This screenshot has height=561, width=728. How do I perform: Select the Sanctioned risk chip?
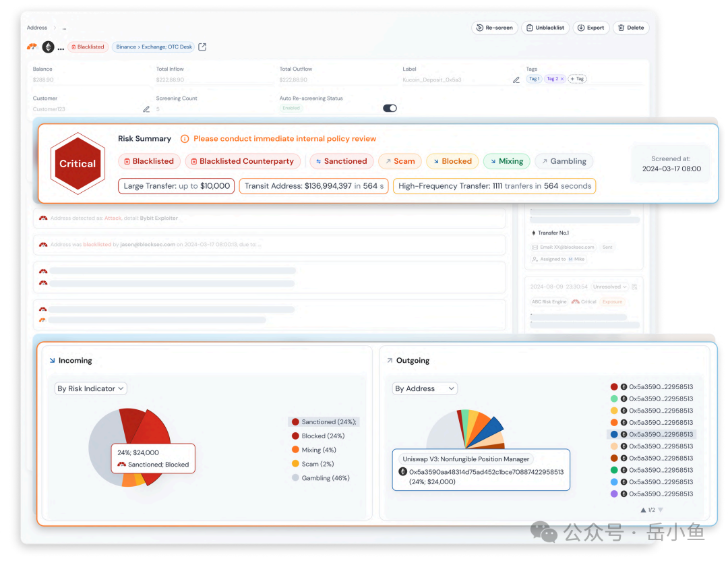pyautogui.click(x=341, y=161)
